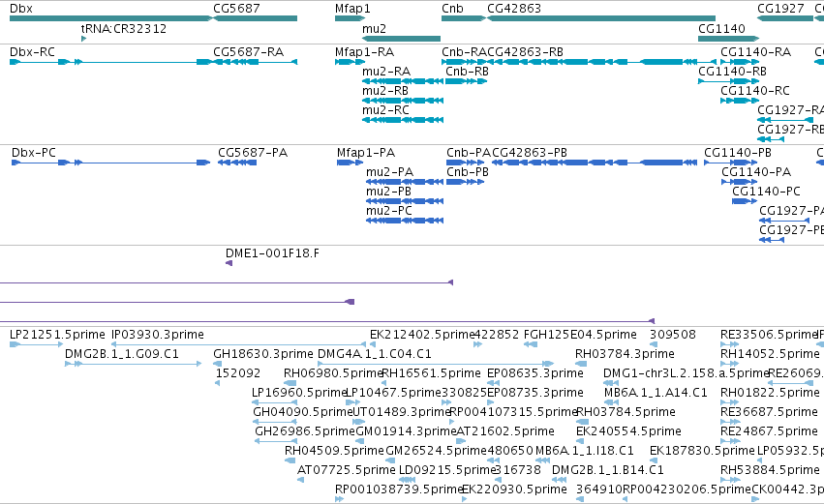Select the gene label reading exactly "CG42863"
The height and width of the screenshot is (504, 824).
coord(514,9)
